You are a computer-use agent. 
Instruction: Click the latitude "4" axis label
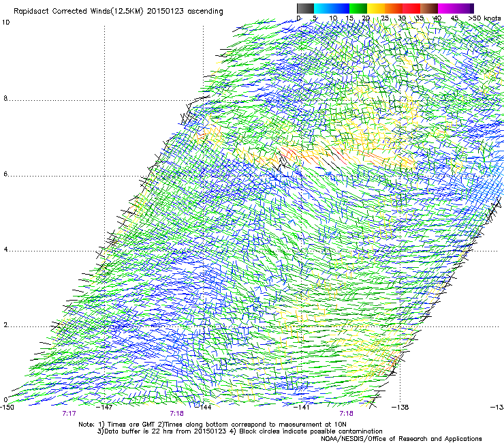(x=5, y=249)
